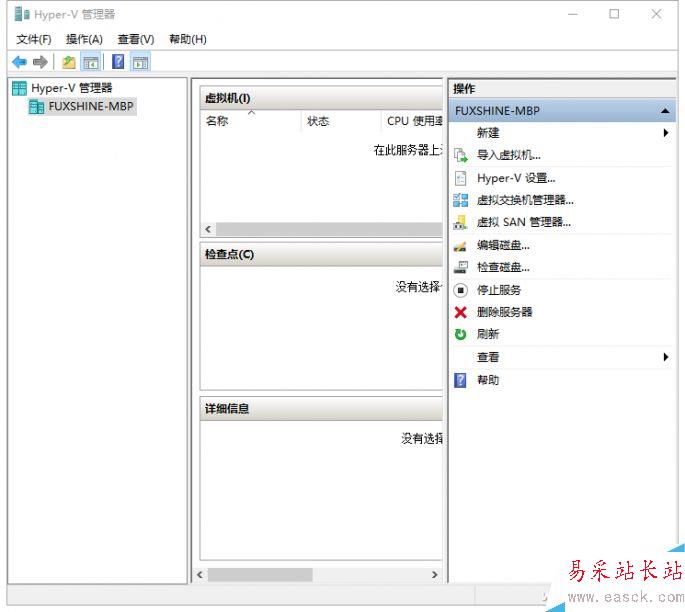
Task: Collapse the FUXSHINE-MBP actions section arrow
Action: coord(665,111)
